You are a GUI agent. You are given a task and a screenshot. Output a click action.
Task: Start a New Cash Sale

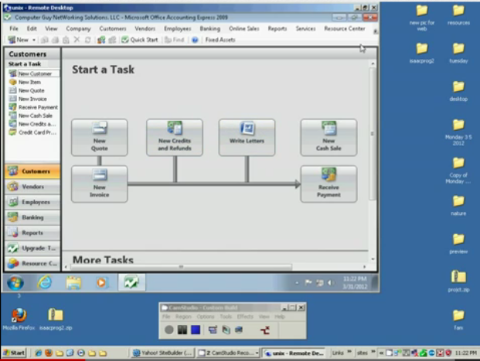329,137
